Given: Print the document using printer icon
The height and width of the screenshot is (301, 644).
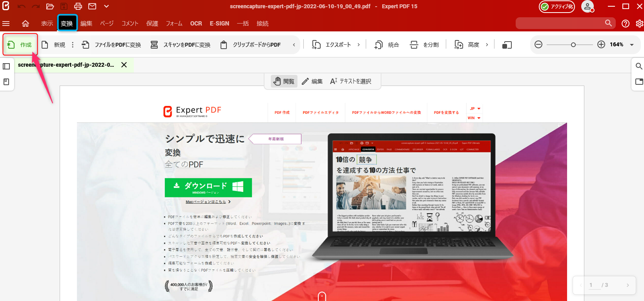Looking at the screenshot, I should tap(78, 6).
